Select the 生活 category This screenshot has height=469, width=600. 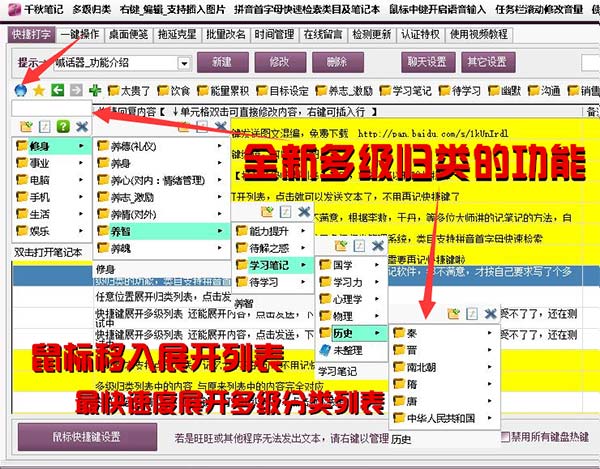coord(51,214)
